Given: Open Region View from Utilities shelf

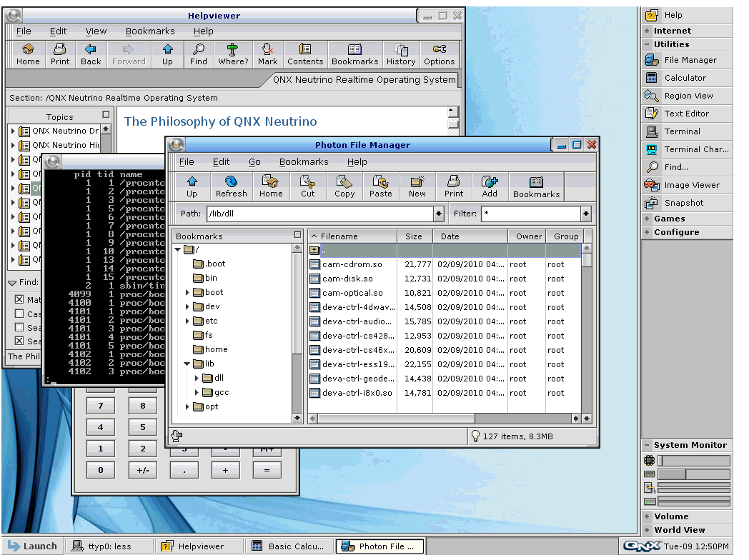Looking at the screenshot, I should 686,96.
